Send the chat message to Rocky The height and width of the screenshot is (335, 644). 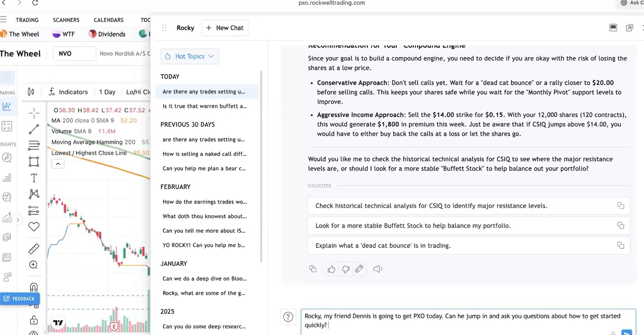627,332
